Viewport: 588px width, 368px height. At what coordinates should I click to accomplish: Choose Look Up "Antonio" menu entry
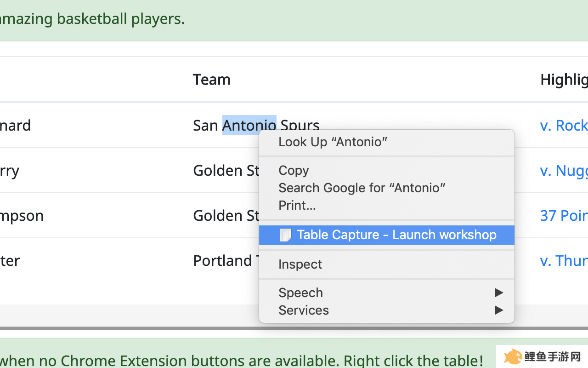pyautogui.click(x=387, y=142)
